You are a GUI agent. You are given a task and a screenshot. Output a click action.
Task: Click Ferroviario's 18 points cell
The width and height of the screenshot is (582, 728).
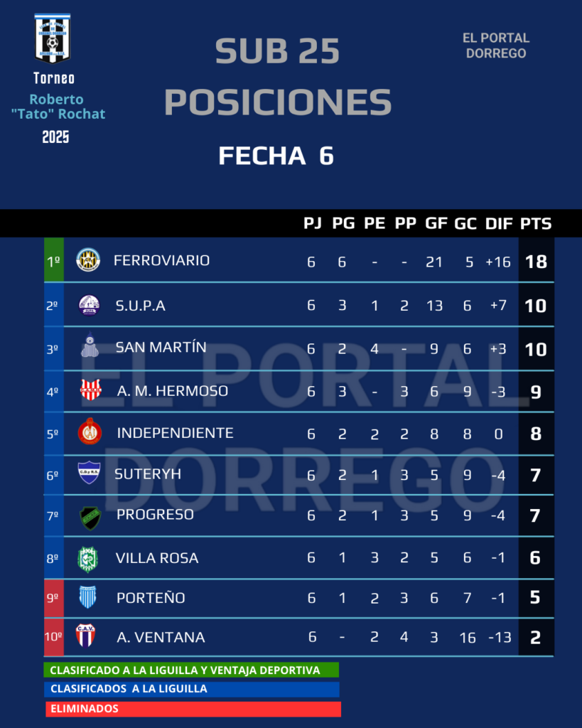536,261
